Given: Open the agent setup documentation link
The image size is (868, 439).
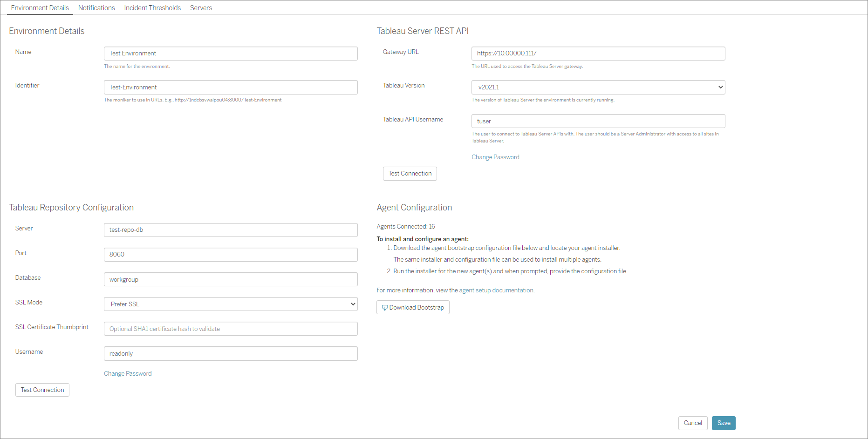Looking at the screenshot, I should pyautogui.click(x=496, y=290).
